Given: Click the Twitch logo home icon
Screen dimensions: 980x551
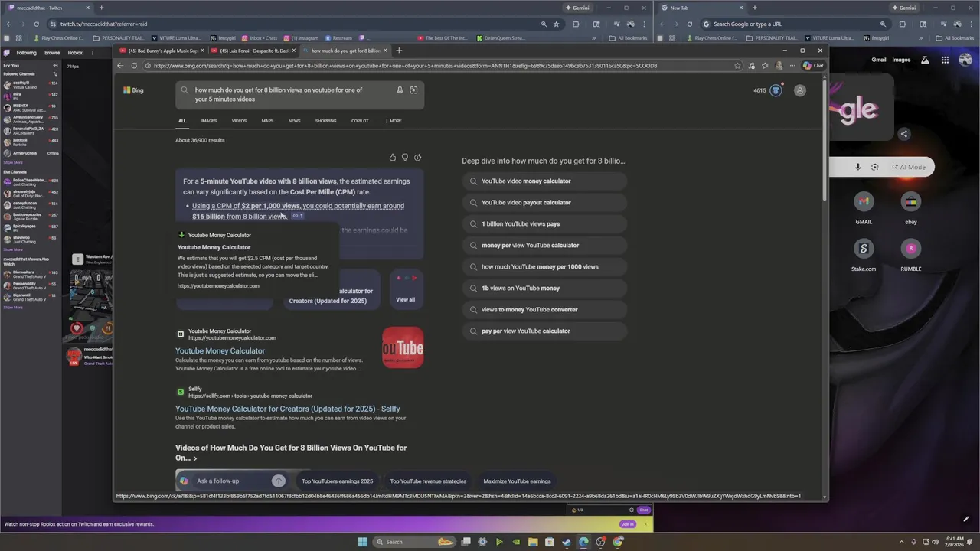Looking at the screenshot, I should pyautogui.click(x=7, y=53).
